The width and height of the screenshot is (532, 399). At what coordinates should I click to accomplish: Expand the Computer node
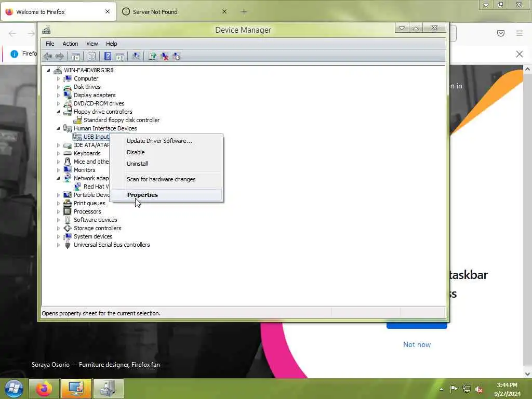[x=58, y=79]
